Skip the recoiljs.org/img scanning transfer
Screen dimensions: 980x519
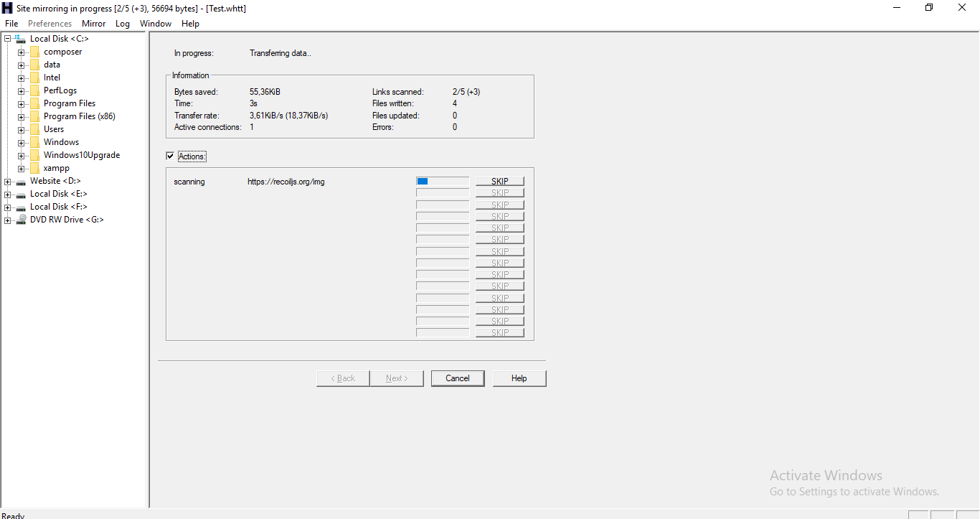[x=500, y=182]
